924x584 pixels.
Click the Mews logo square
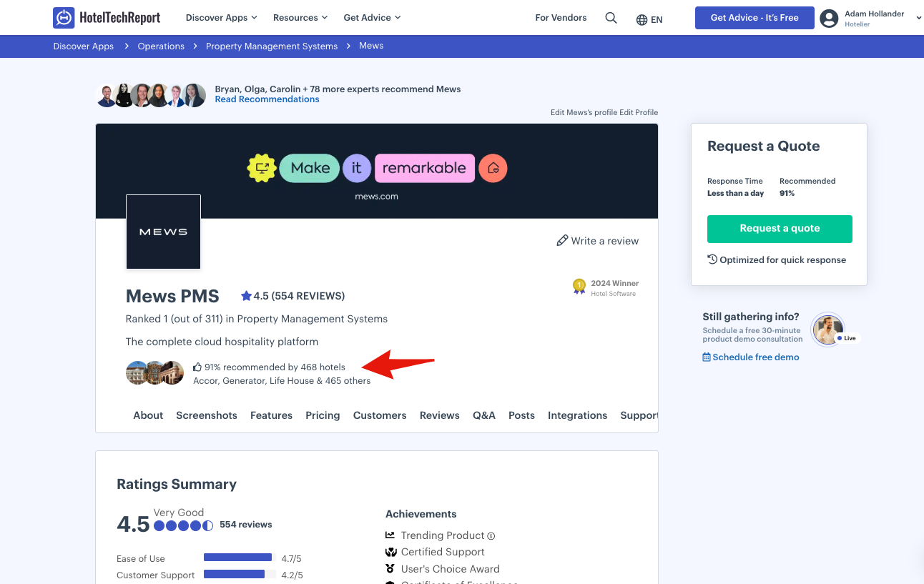pos(163,232)
